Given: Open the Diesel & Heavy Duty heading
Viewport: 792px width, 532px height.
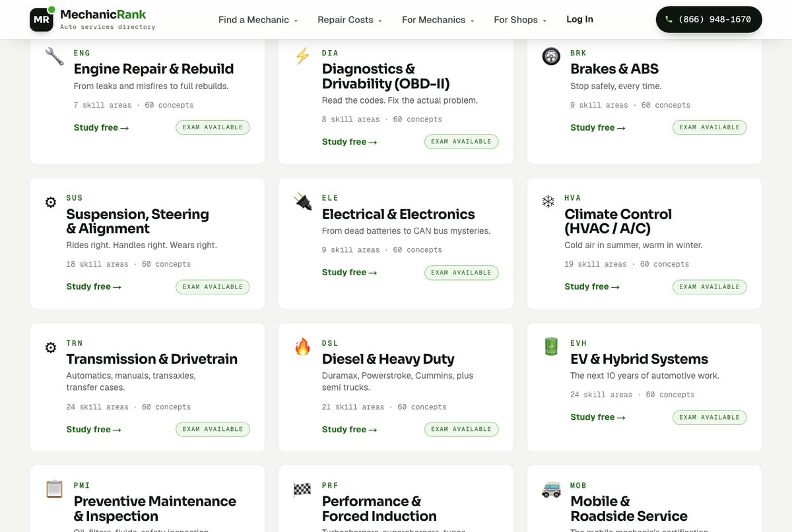Looking at the screenshot, I should tap(388, 359).
